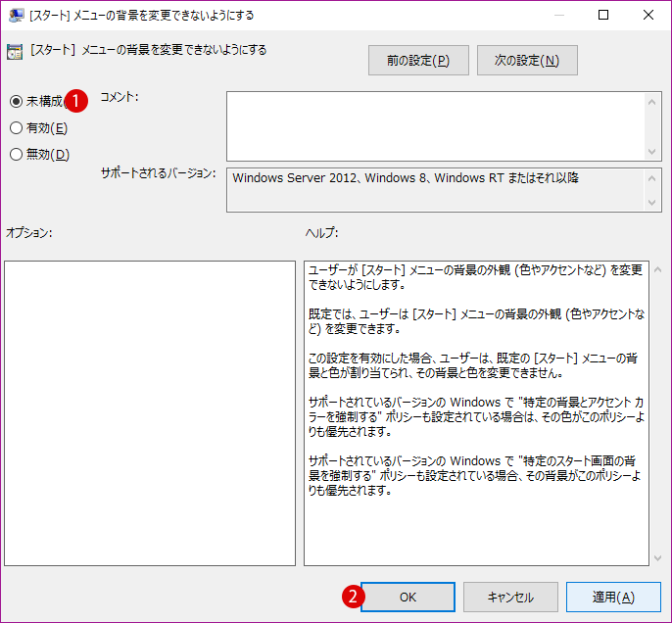The height and width of the screenshot is (623, 672).
Task: Click the help paragraph mentioning 特定の背景とアクセント カラー
Action: click(476, 416)
